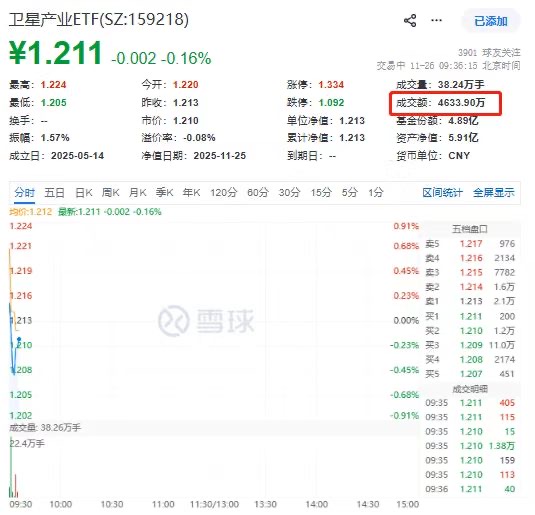Click the 今开 value 1.220
535x515 pixels.
[186, 85]
